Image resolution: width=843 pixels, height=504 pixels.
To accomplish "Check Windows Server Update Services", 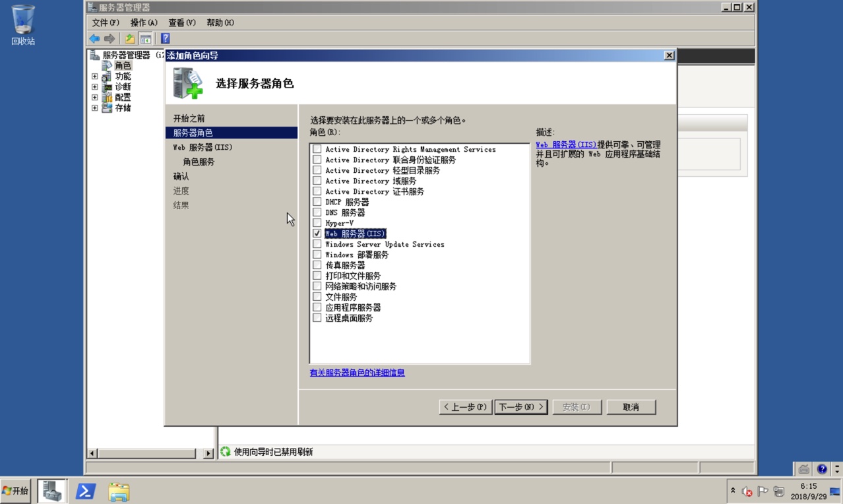I will pos(317,244).
